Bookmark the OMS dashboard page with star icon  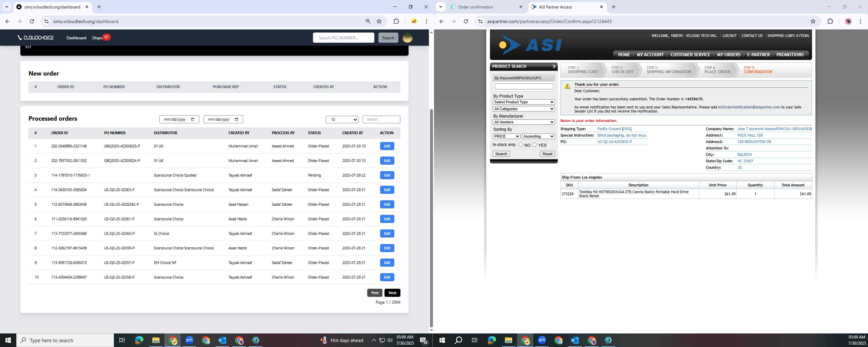pyautogui.click(x=379, y=21)
